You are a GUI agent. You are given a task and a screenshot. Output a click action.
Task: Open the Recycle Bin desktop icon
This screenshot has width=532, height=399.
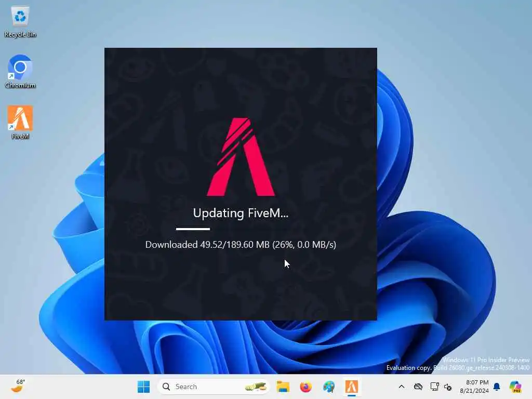coord(20,22)
